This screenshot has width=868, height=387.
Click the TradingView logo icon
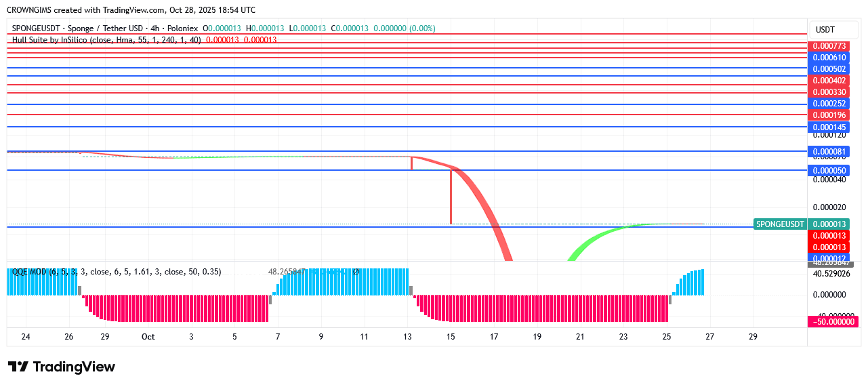tap(18, 367)
